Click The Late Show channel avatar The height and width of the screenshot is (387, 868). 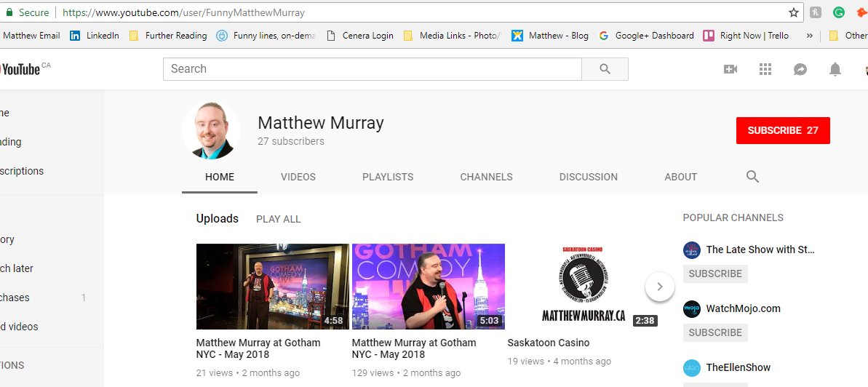691,250
